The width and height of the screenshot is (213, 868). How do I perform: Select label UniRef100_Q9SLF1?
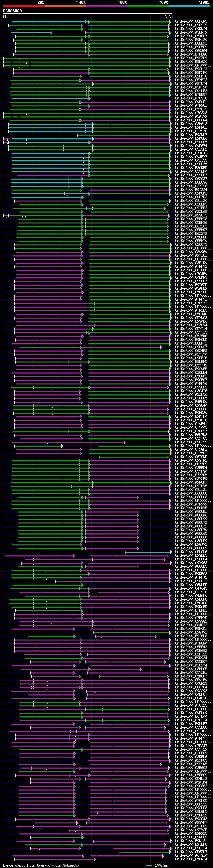point(191,387)
